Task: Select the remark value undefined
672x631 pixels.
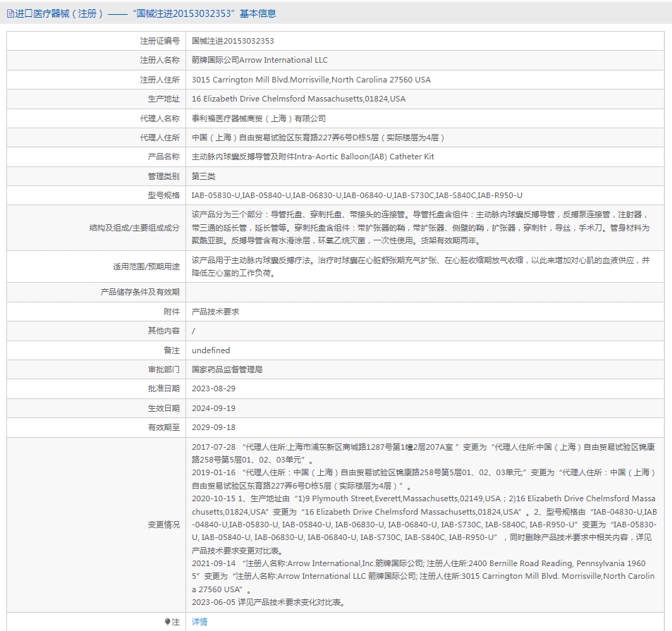Action: coord(211,350)
